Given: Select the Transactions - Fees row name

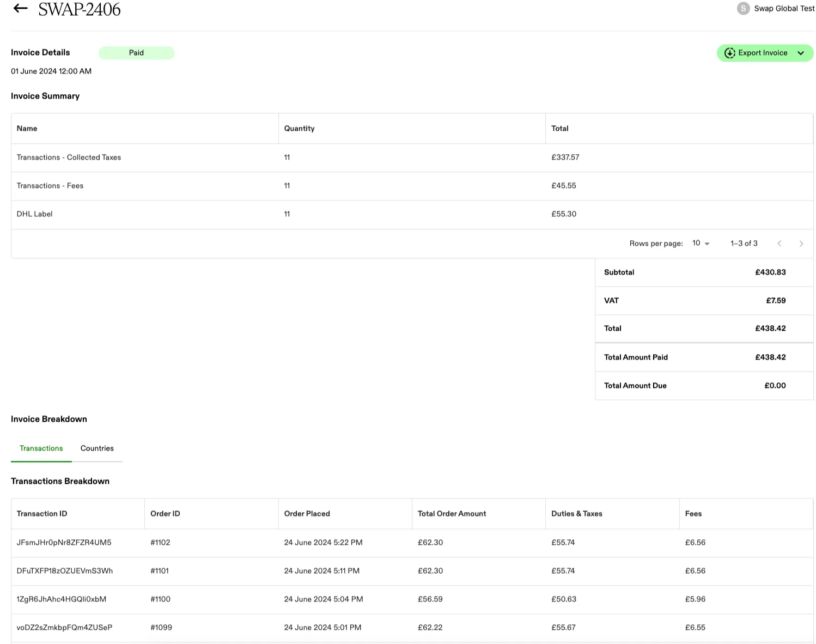Looking at the screenshot, I should [50, 186].
